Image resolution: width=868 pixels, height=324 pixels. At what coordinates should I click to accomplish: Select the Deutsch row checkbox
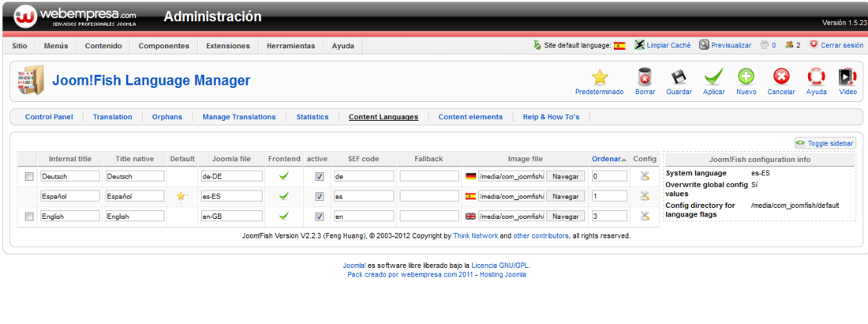click(29, 176)
